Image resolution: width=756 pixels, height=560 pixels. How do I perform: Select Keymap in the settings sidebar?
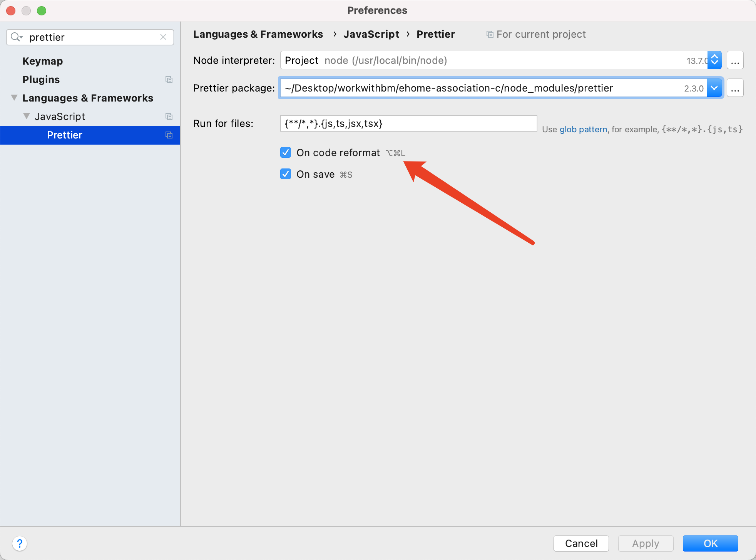click(42, 61)
